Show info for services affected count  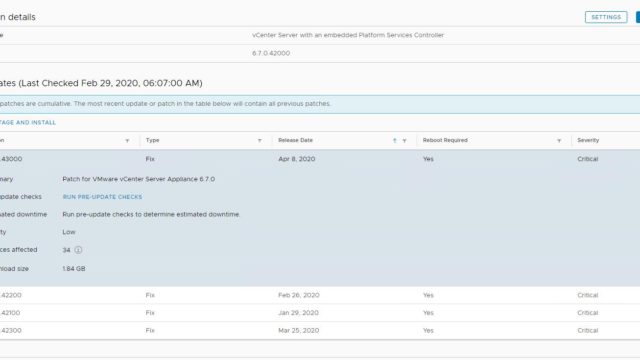(x=78, y=250)
